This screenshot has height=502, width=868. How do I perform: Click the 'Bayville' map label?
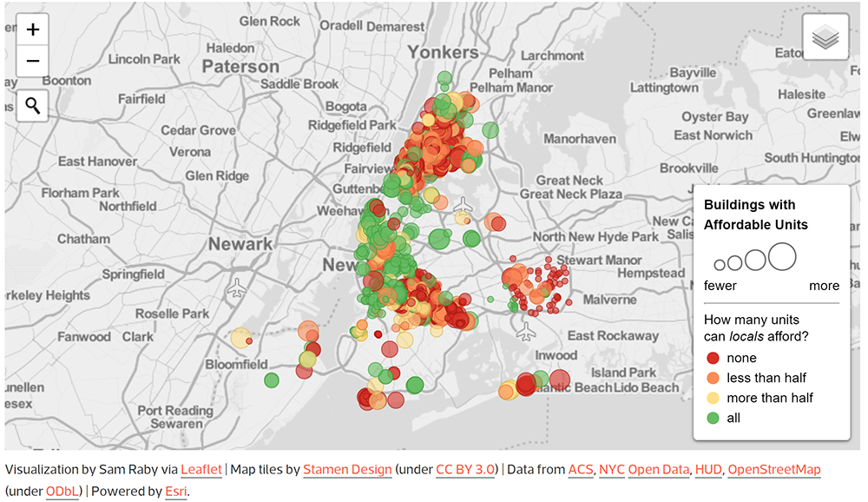tap(693, 73)
